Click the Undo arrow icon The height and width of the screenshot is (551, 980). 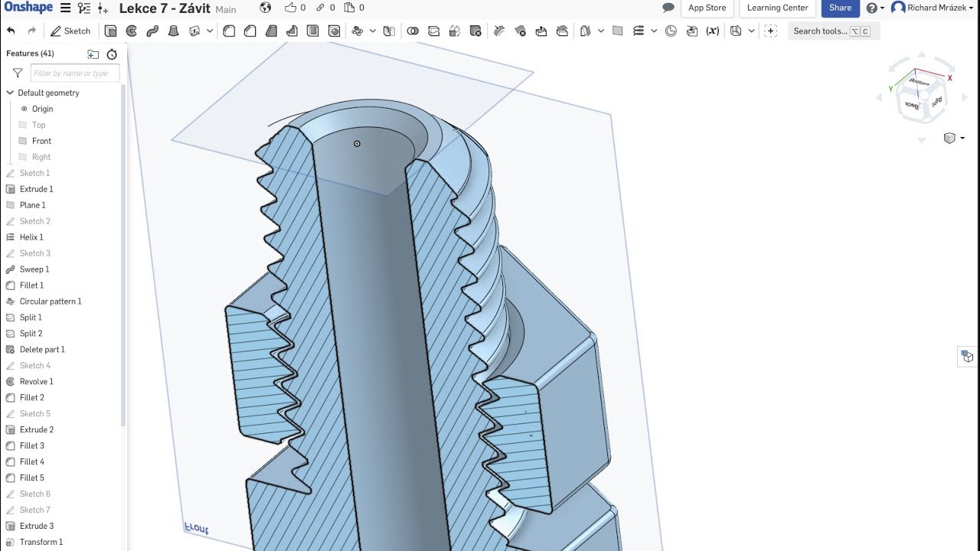11,31
